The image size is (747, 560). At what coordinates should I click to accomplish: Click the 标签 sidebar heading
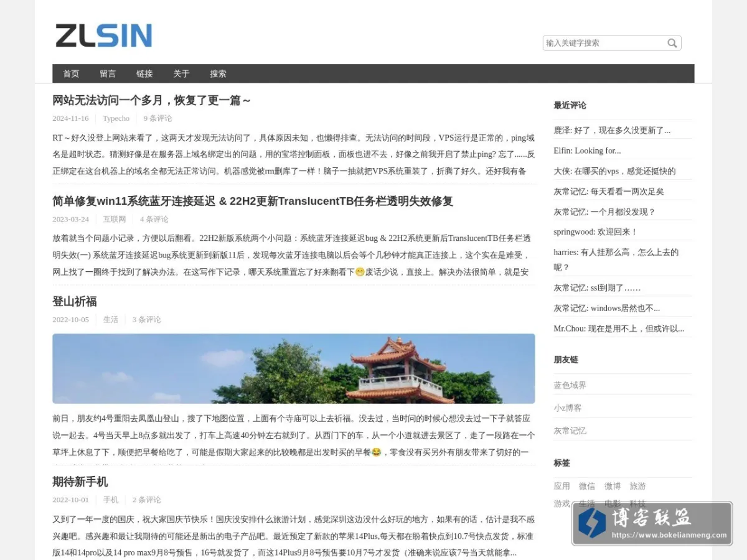coord(561,463)
